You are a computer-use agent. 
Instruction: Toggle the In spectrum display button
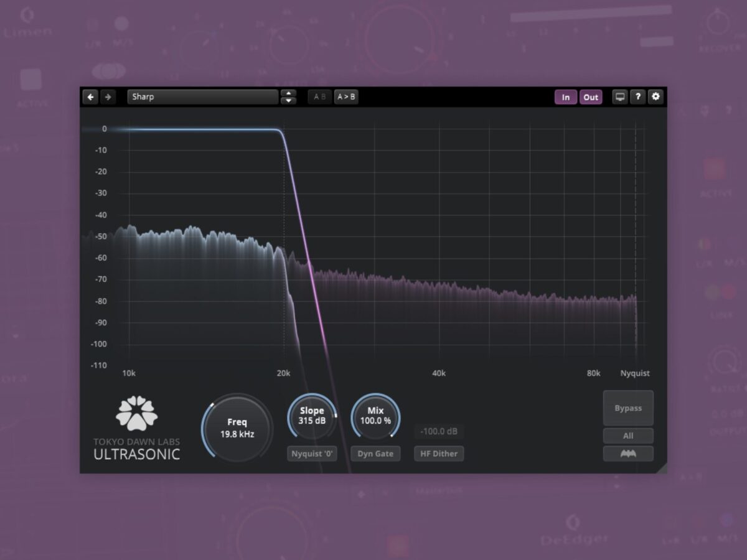coord(566,97)
